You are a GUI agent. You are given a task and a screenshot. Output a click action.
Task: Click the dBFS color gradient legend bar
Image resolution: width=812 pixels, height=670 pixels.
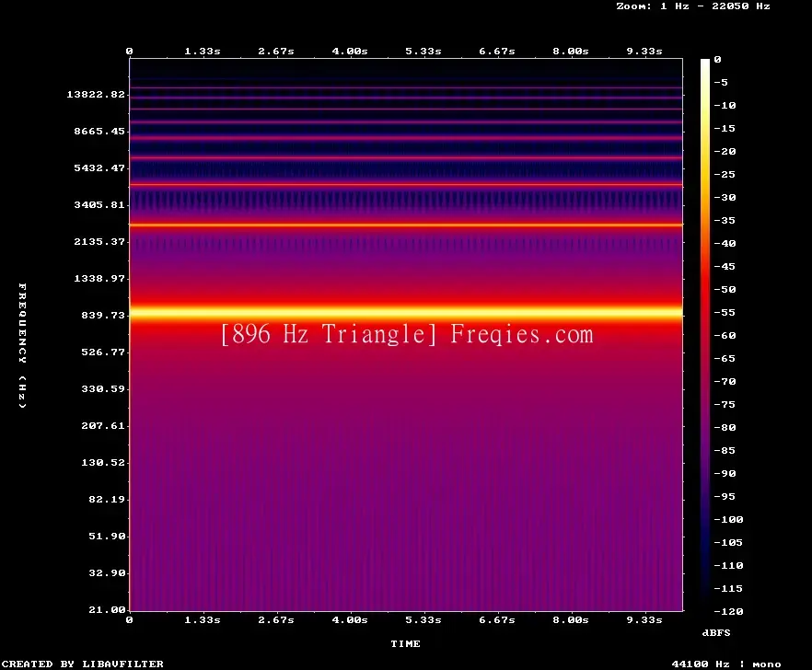(x=705, y=335)
